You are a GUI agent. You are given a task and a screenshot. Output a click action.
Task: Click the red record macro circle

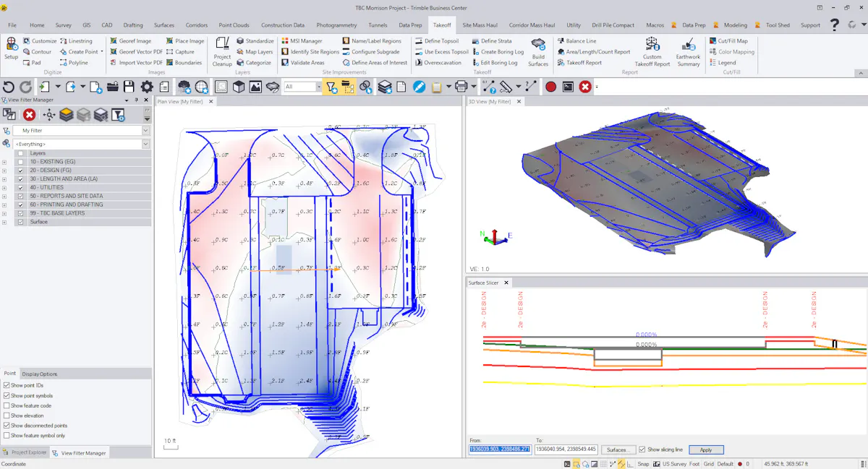(x=551, y=87)
